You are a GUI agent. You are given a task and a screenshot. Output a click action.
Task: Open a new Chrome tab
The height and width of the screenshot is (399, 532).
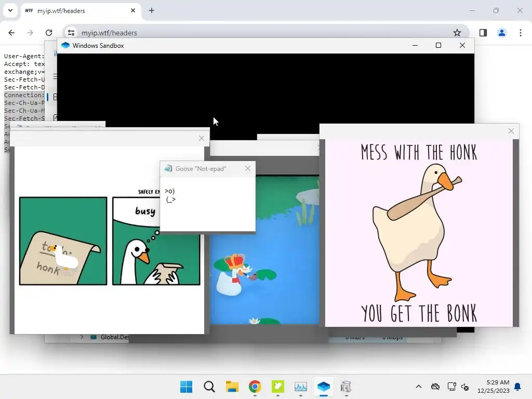coord(152,10)
